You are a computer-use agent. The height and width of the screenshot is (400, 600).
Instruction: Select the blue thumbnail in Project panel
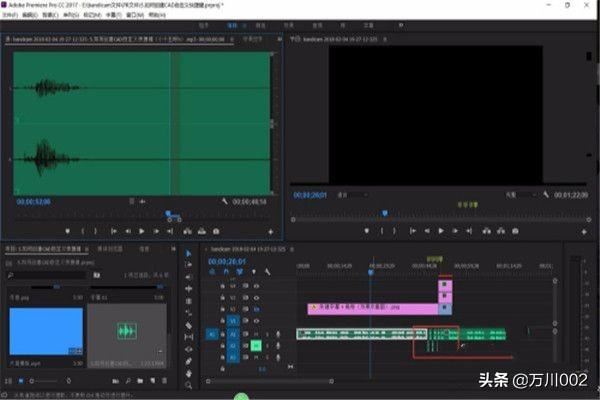click(46, 331)
